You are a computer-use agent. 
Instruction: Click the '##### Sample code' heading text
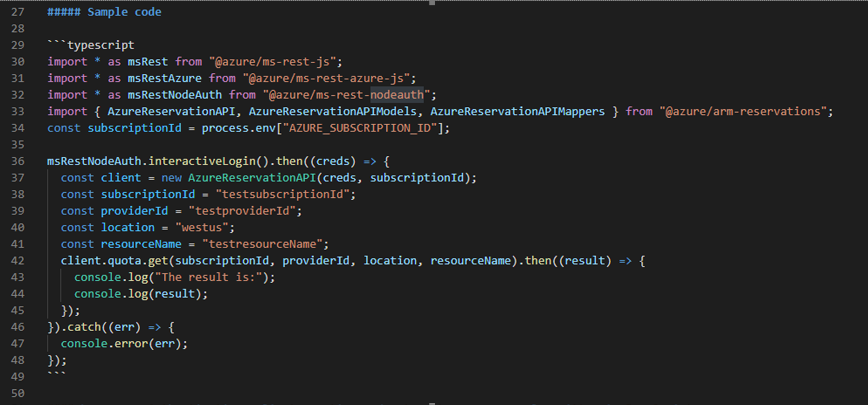click(x=104, y=12)
